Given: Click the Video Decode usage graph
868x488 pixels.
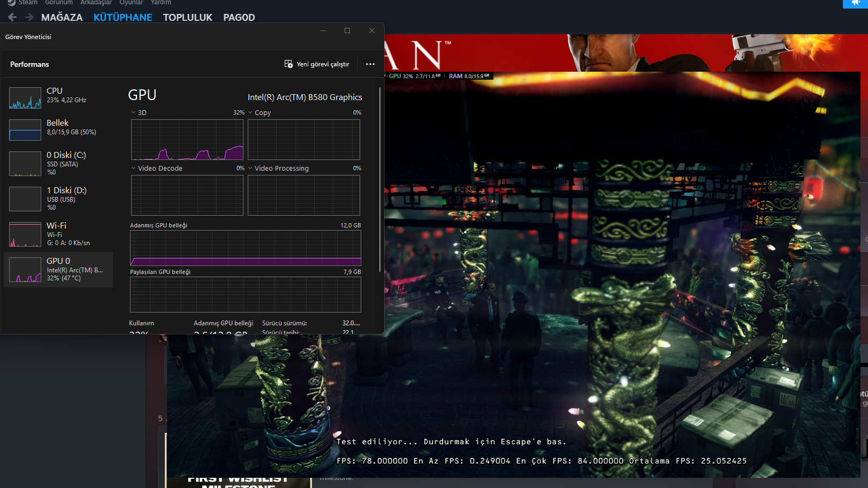Looking at the screenshot, I should [187, 195].
